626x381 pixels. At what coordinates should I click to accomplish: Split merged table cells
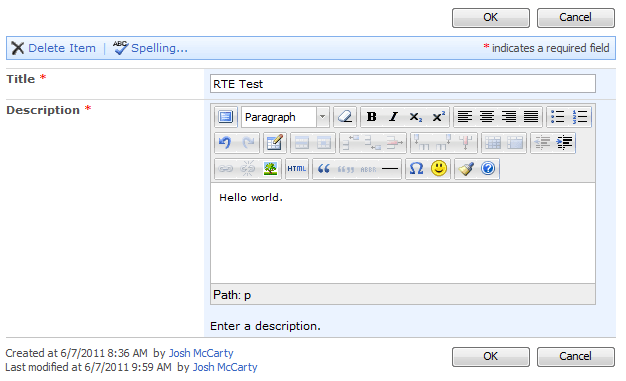(x=493, y=143)
